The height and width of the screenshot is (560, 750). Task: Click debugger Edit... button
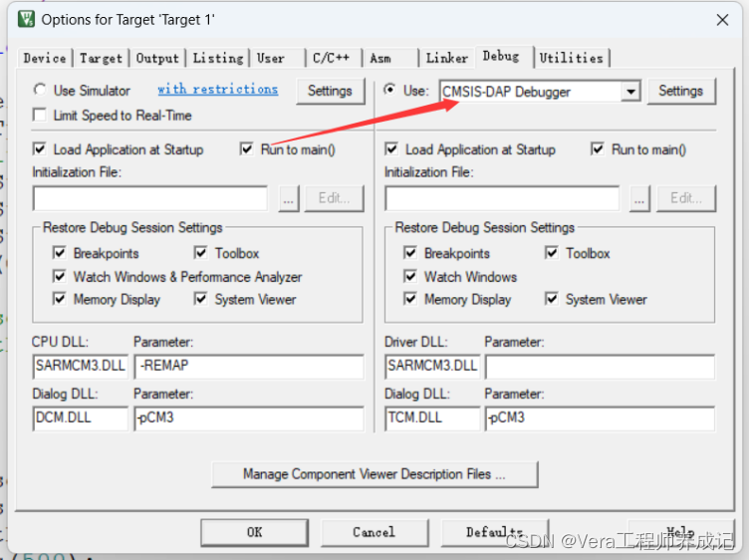[686, 198]
